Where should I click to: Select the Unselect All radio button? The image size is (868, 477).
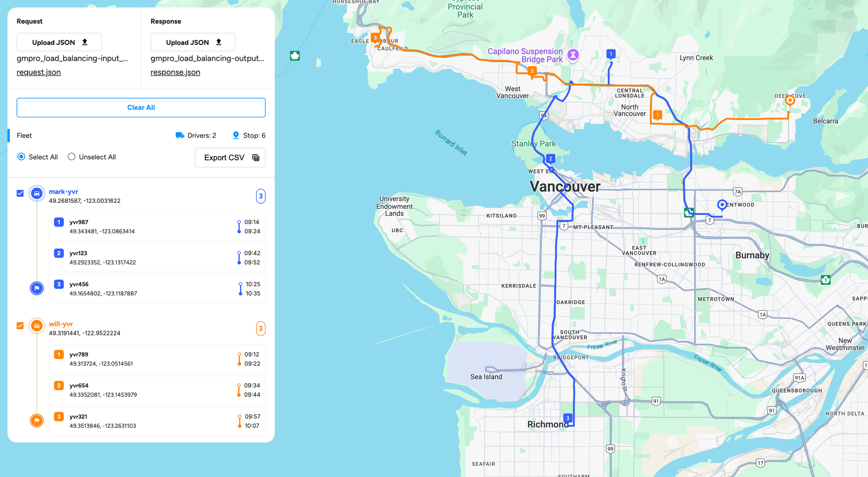pos(71,157)
